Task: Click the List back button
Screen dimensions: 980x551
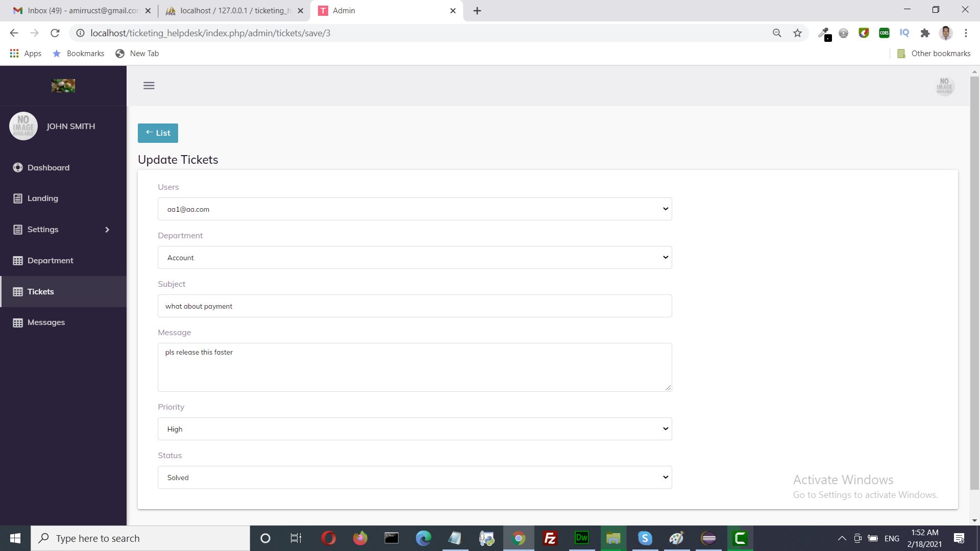Action: tap(158, 133)
